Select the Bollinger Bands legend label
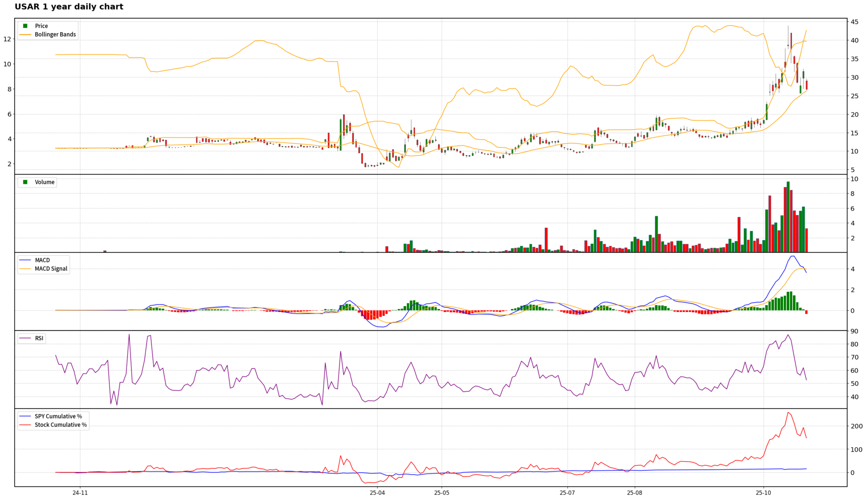868x499 pixels. click(x=55, y=35)
